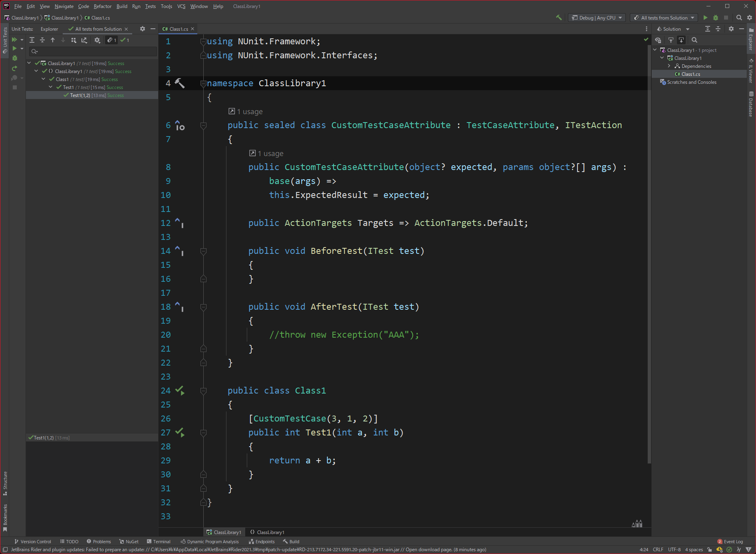Viewport: 756px width, 554px height.
Task: Open NuGet tool window
Action: click(129, 542)
